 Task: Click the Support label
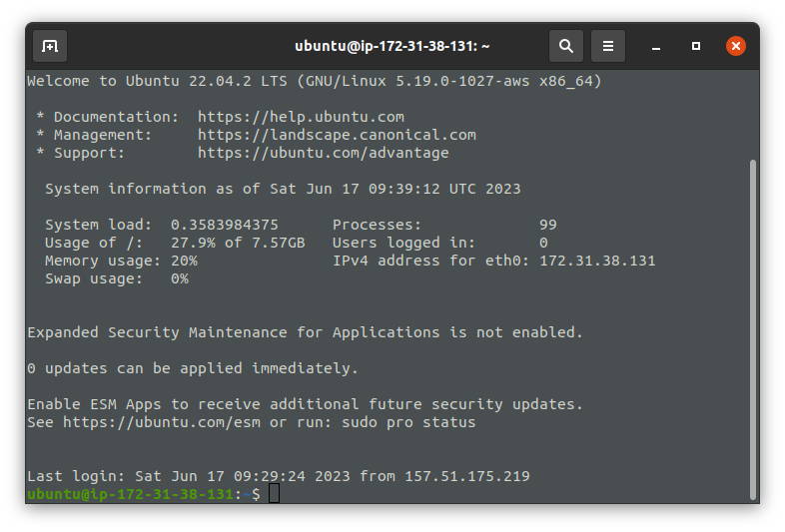[89, 153]
